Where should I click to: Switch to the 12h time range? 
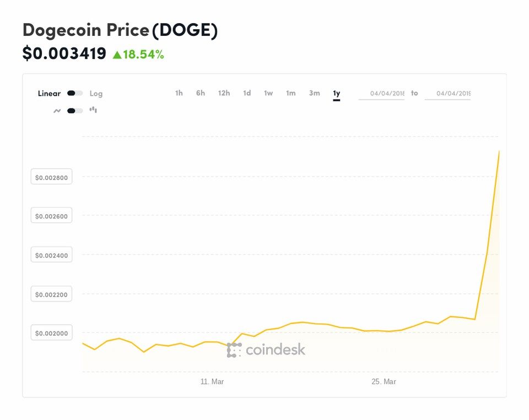(x=224, y=93)
